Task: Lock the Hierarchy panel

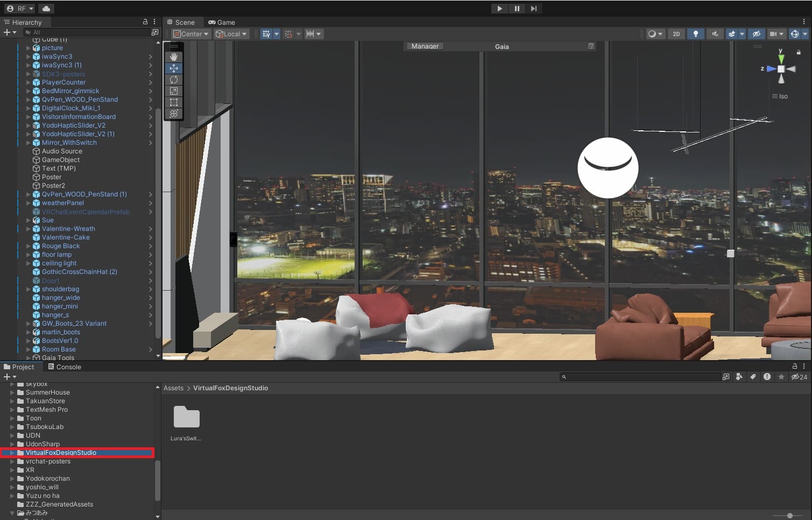Action: (145, 22)
